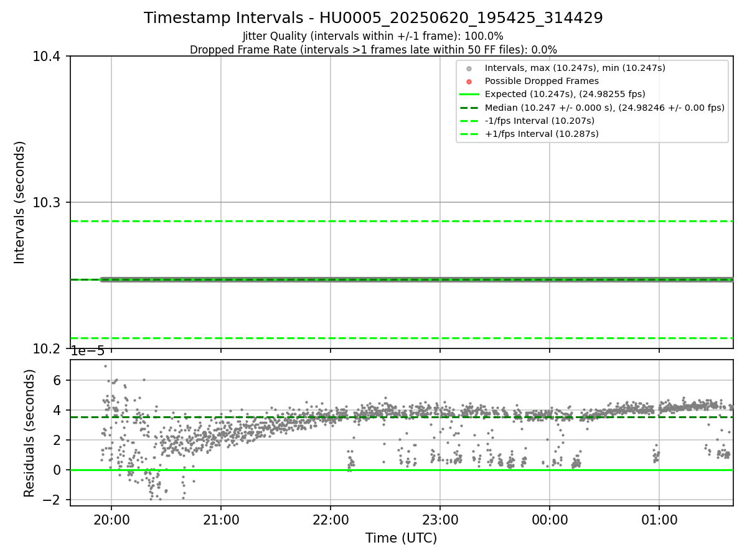The image size is (747, 560).
Task: Click the 'Time (UTC)' x-axis label
Action: tap(402, 538)
